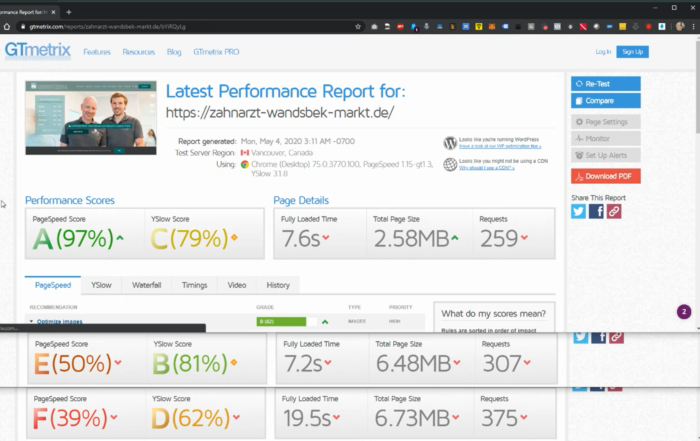Click the GTmetrix logo
This screenshot has width=700, height=441.
coord(38,50)
